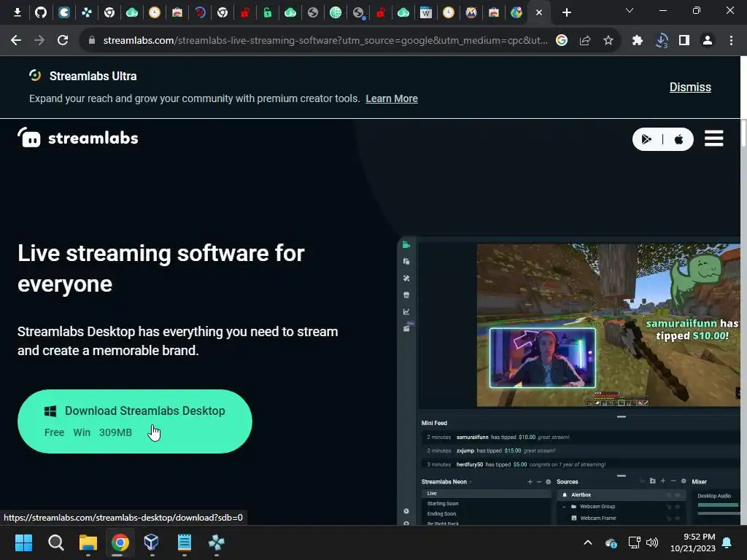View site info via the padlock icon
This screenshot has height=560, width=747.
(91, 41)
